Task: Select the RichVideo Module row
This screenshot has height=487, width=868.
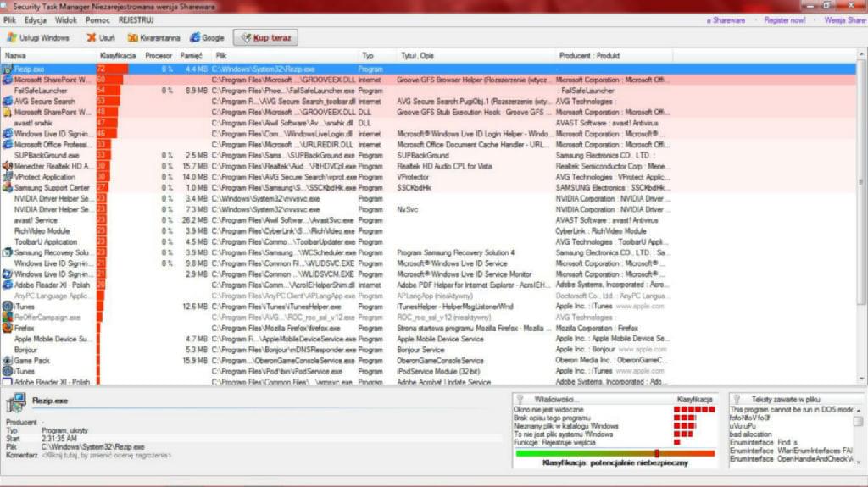Action: click(429, 230)
